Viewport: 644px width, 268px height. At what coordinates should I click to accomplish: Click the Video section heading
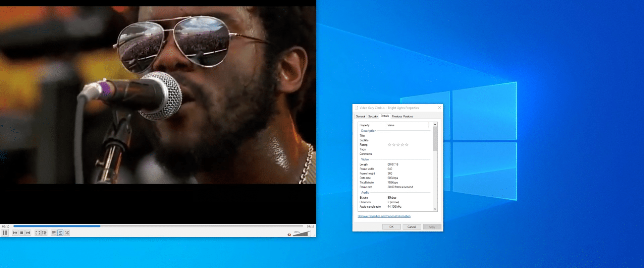(365, 159)
